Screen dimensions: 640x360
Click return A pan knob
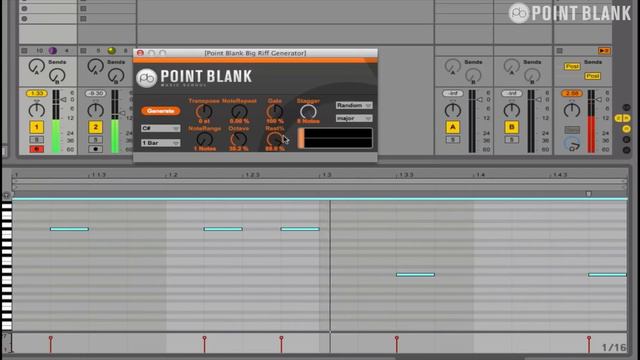(x=453, y=110)
